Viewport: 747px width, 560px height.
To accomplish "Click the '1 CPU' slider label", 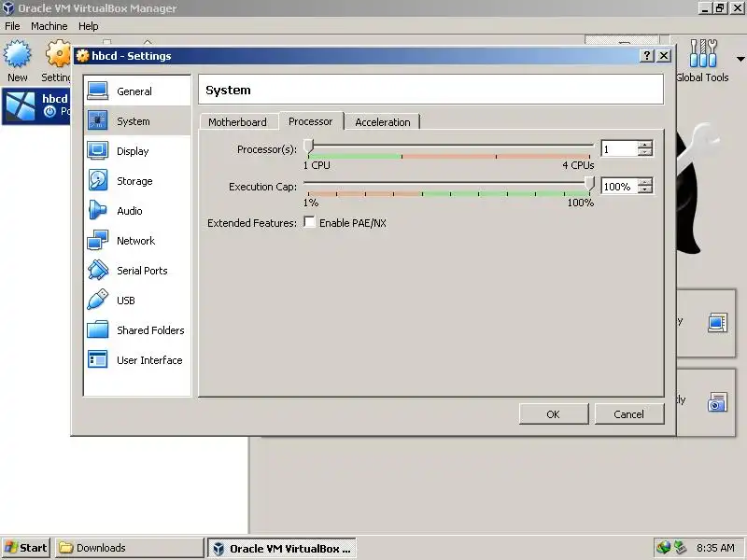I will point(317,165).
